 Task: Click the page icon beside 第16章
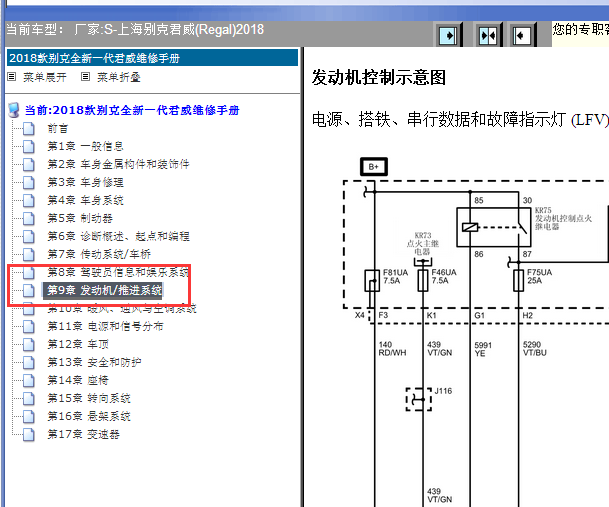click(29, 416)
